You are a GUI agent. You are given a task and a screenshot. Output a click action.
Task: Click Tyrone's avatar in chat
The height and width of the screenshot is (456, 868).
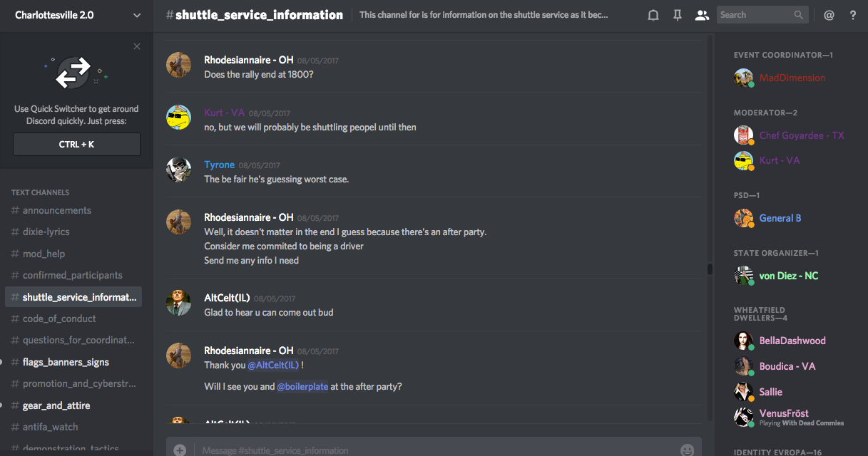[x=178, y=170]
